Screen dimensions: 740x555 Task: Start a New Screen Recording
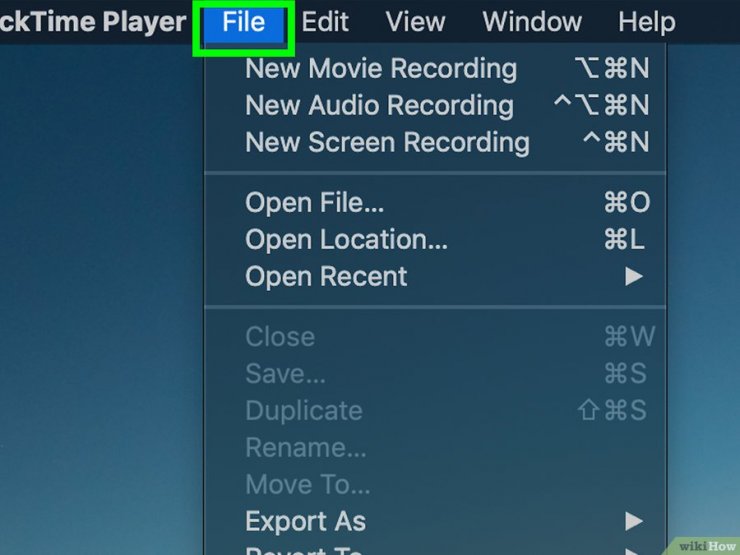(x=435, y=142)
